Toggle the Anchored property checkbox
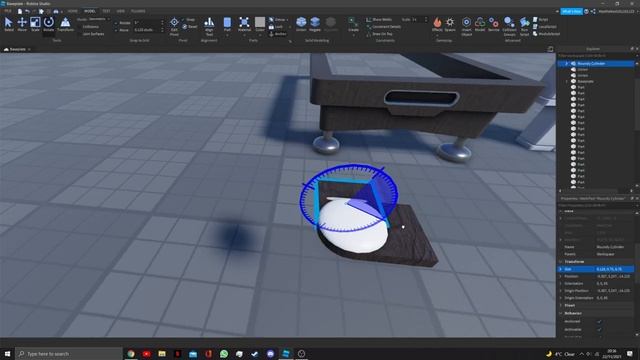The width and height of the screenshot is (640, 360). coord(599,321)
